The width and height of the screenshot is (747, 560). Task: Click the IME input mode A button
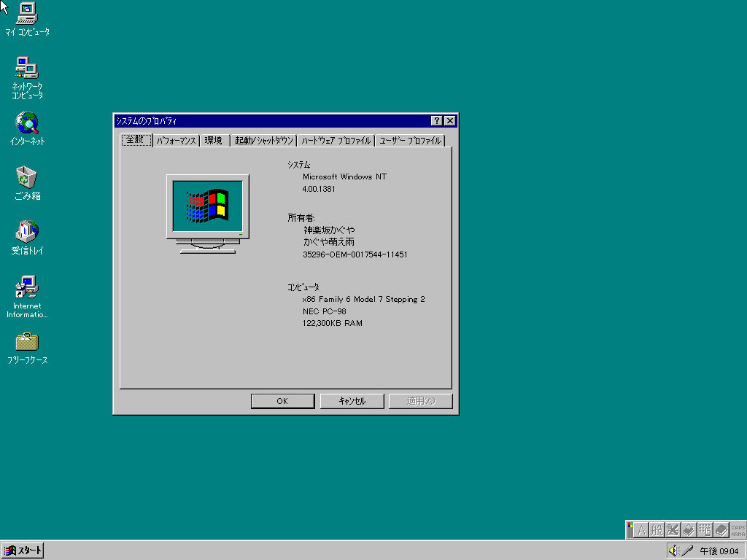pos(642,530)
